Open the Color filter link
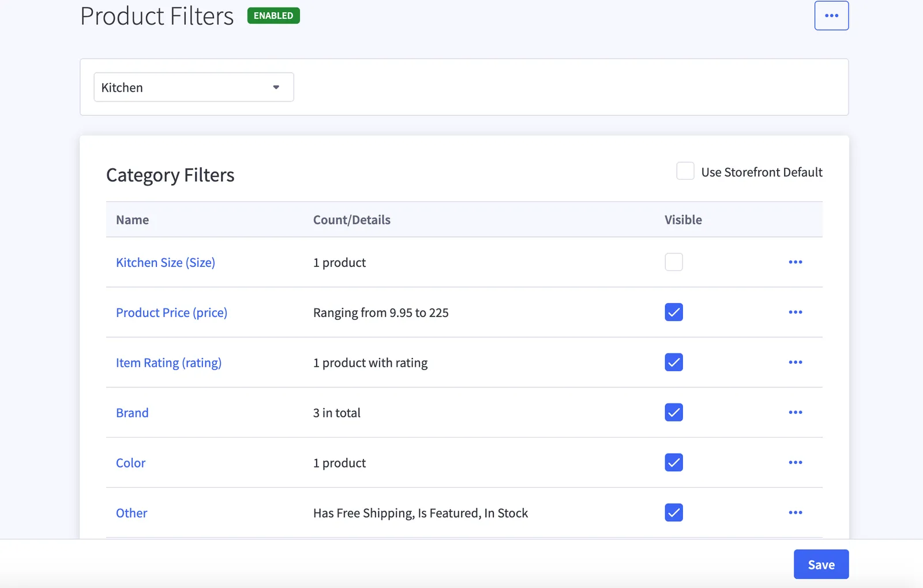 130,463
